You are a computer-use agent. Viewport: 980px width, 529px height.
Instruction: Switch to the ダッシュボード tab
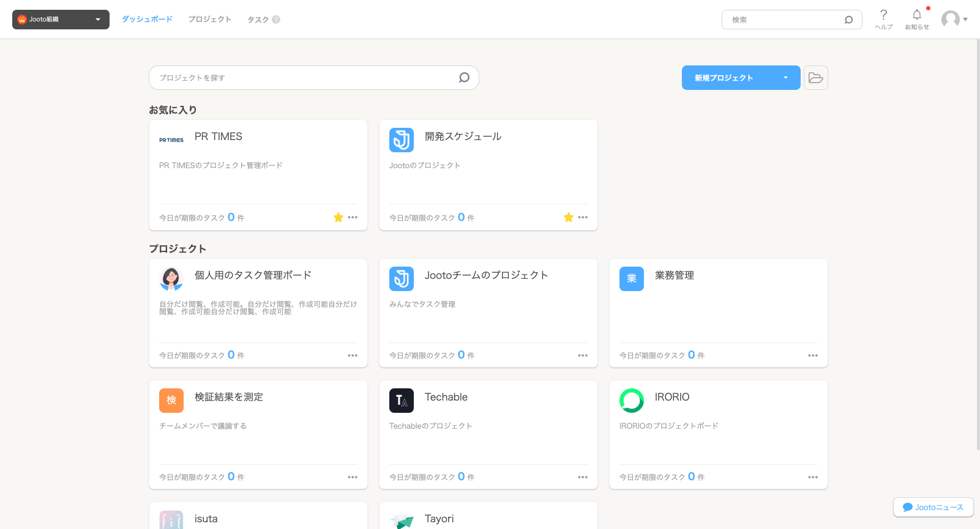tap(147, 20)
